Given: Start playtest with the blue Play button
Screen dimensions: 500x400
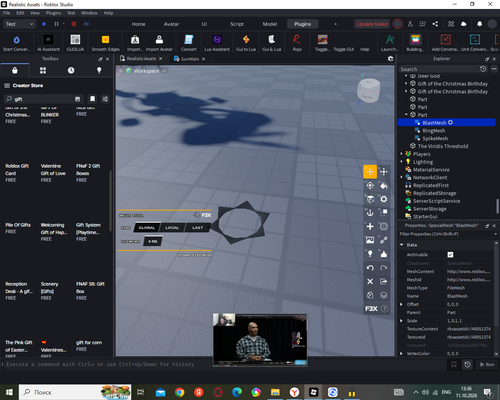Looking at the screenshot, I should point(44,24).
